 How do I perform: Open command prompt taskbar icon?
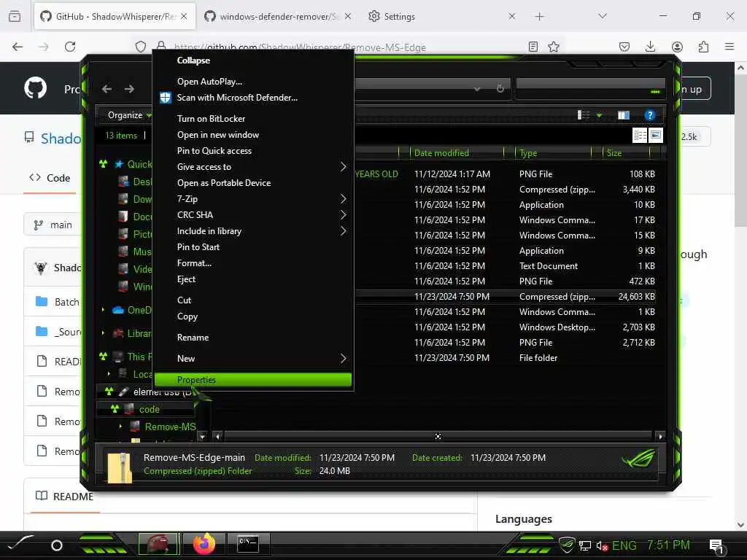pos(248,544)
